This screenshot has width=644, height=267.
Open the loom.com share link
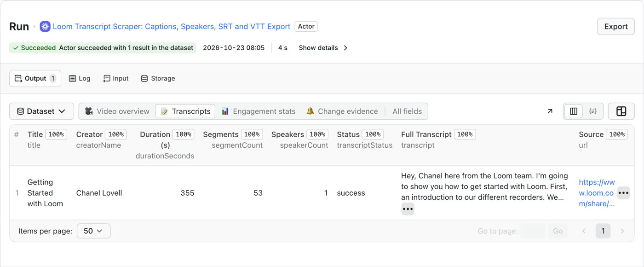click(x=597, y=193)
